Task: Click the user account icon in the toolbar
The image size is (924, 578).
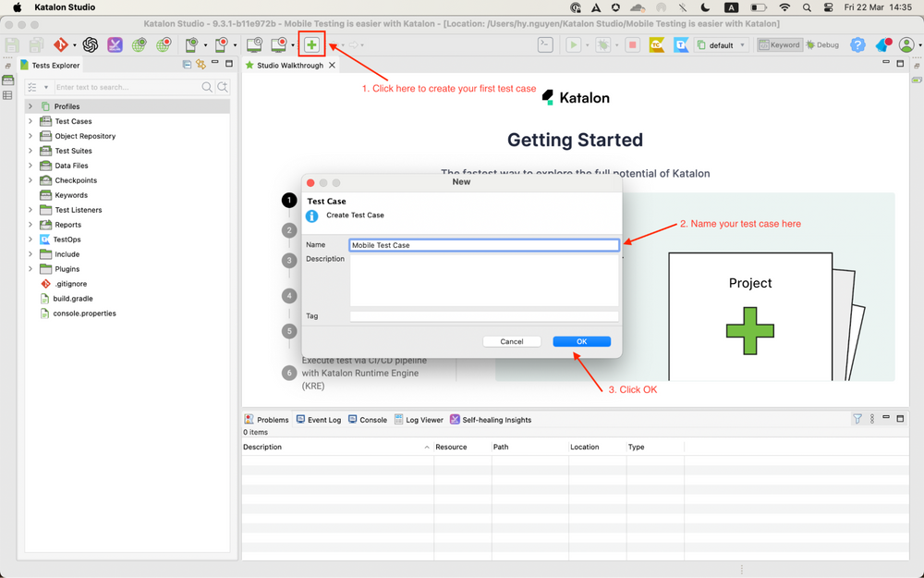Action: (x=906, y=44)
